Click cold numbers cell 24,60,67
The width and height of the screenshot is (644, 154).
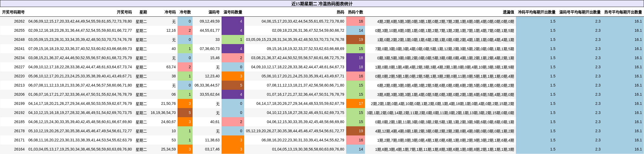169,122
